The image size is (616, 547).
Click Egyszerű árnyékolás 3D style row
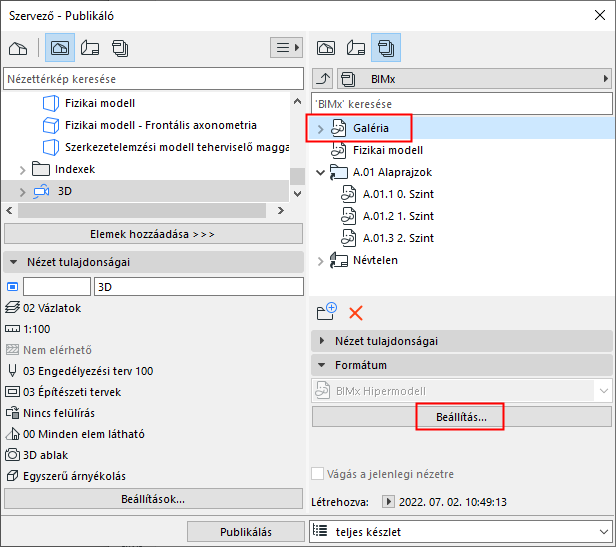[66, 476]
